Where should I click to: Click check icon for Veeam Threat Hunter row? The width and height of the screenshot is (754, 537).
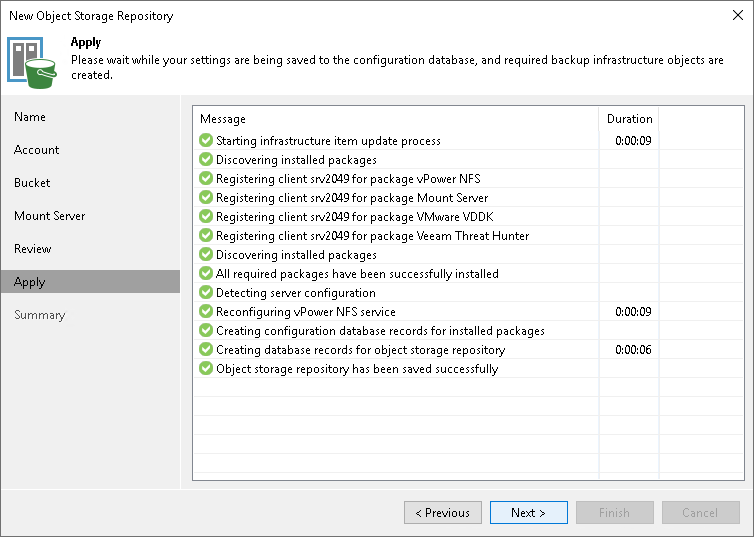tap(206, 236)
